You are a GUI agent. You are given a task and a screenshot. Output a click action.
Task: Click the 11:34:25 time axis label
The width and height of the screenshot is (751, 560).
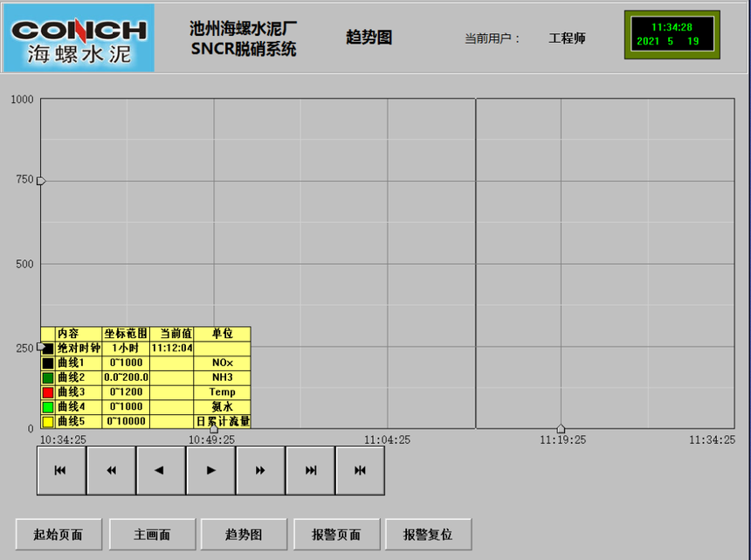[x=712, y=439]
